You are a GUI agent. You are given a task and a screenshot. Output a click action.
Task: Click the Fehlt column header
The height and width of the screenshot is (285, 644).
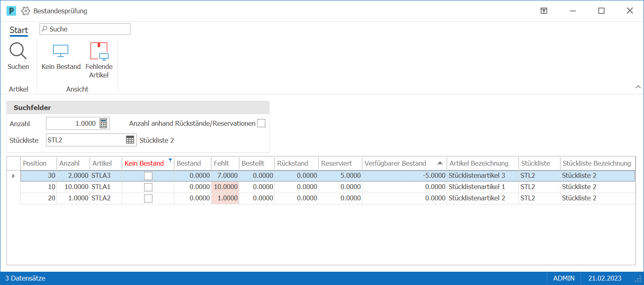(x=225, y=163)
